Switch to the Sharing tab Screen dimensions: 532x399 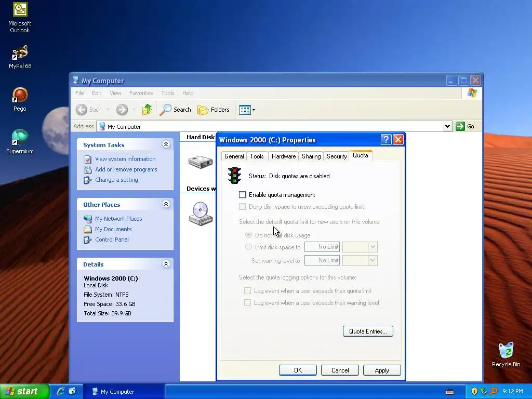click(311, 156)
